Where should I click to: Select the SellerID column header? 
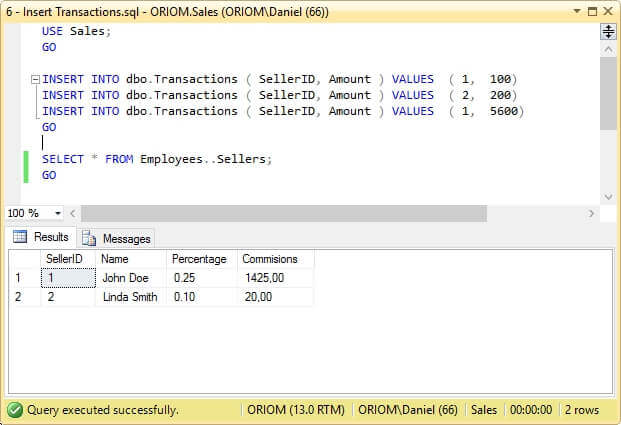pos(68,259)
